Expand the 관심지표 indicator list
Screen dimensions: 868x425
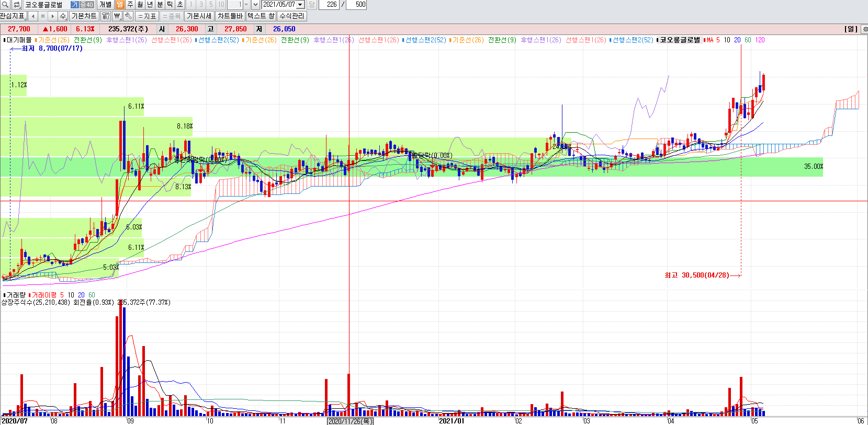(13, 16)
